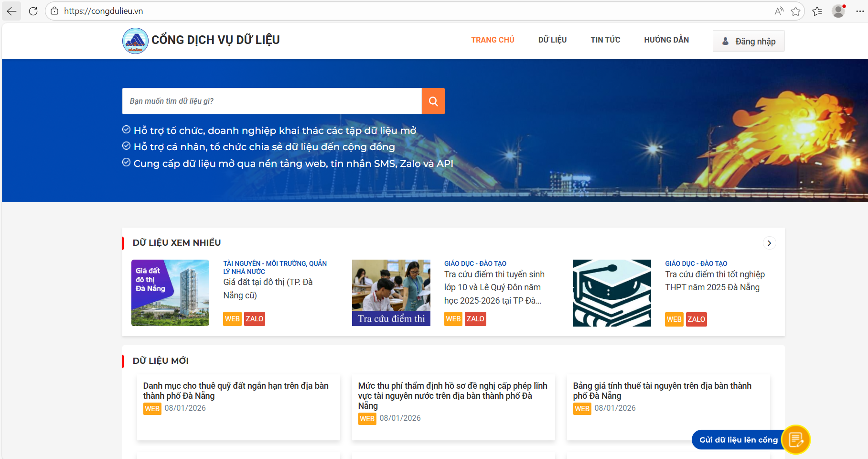Viewport: 868px width, 459px height.
Task: Open the Dữ liệu menu item
Action: [x=552, y=40]
